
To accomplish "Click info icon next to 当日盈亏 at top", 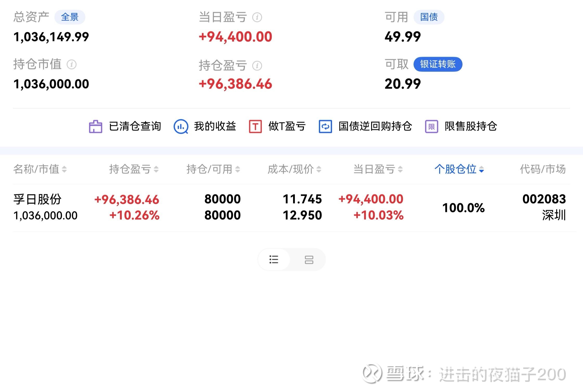I will tap(257, 17).
